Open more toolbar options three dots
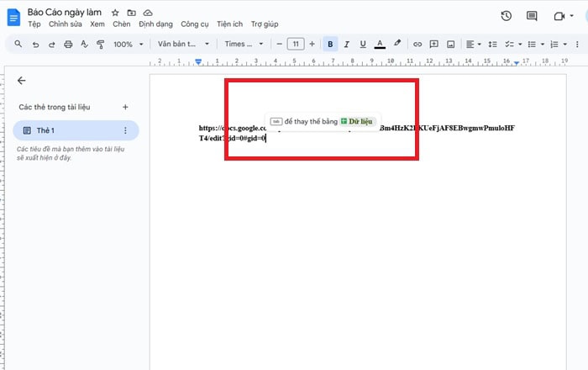Viewport: 588px width, 370px height. 577,45
